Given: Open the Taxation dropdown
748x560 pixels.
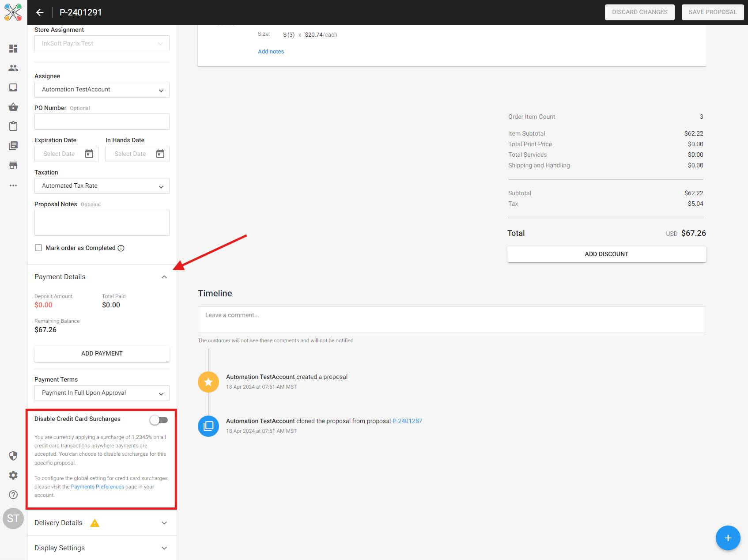Looking at the screenshot, I should 102,186.
